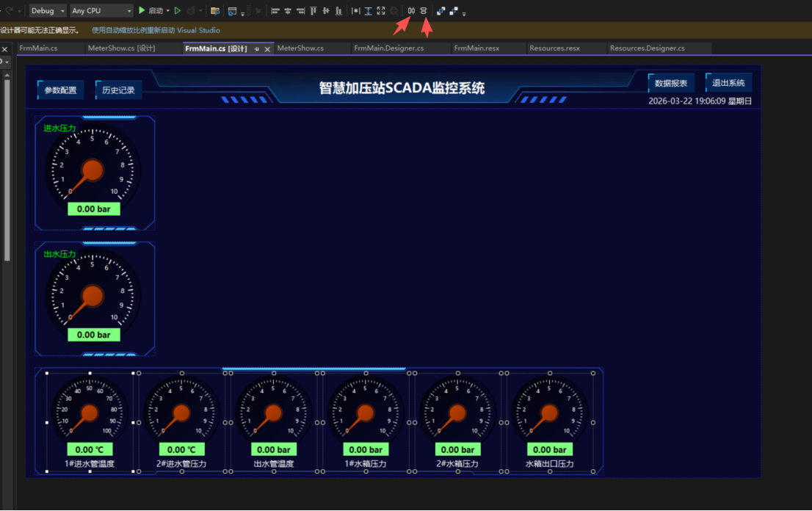Click Make Horizontal Spacing Equal icon
The width and height of the screenshot is (812, 511).
(411, 11)
